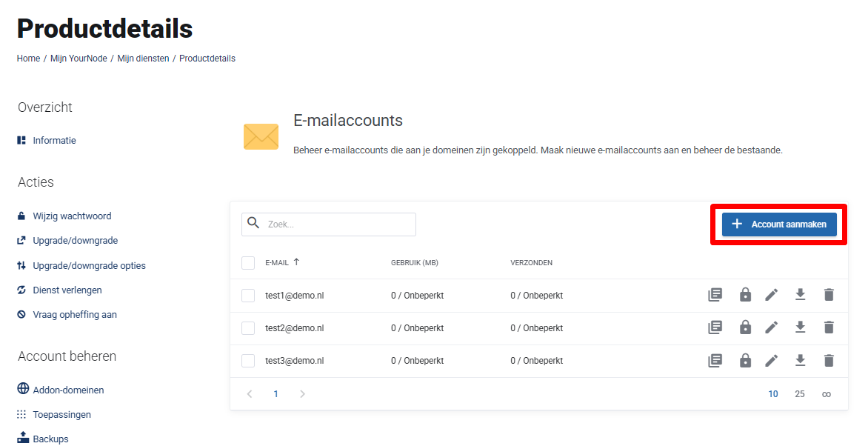Check the checkbox for test3@demo.nl
This screenshot has height=446, width=868.
248,360
